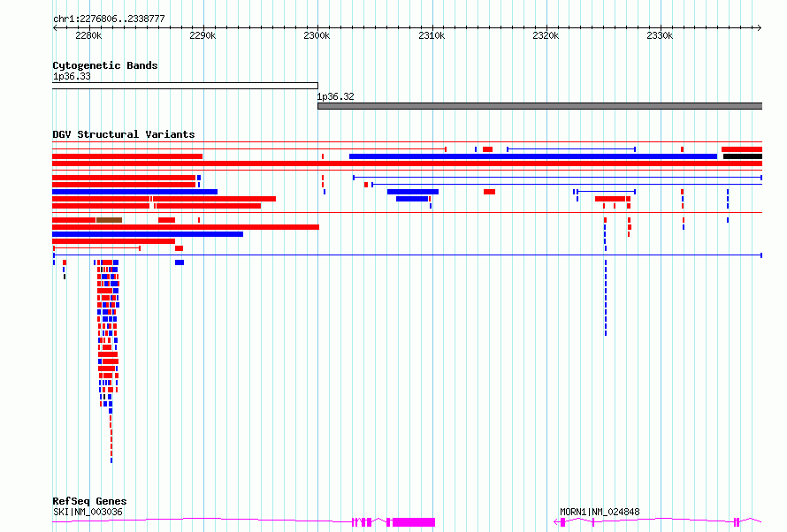This screenshot has width=787, height=532.
Task: Click the gray 1p36.32 cytogenetic band bar
Action: coord(540,106)
